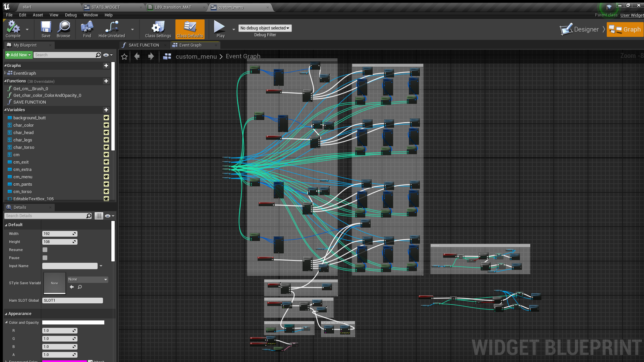Screen dimensions: 644x362
Task: Navigate back with left arrow
Action: coord(137,56)
